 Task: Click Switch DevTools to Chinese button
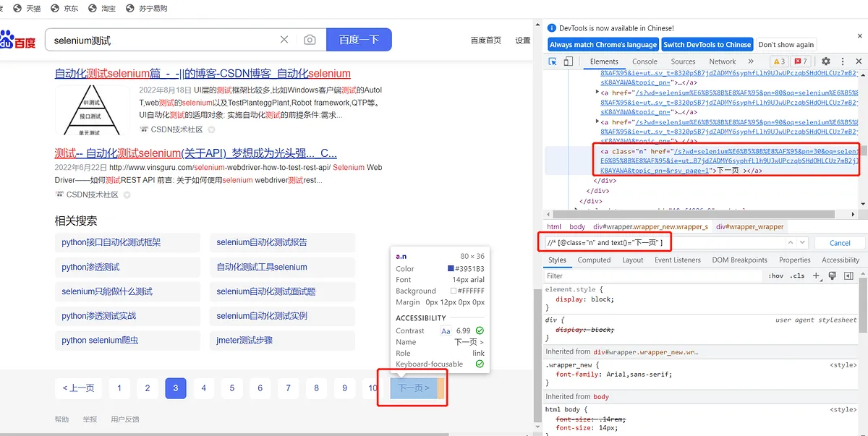707,44
